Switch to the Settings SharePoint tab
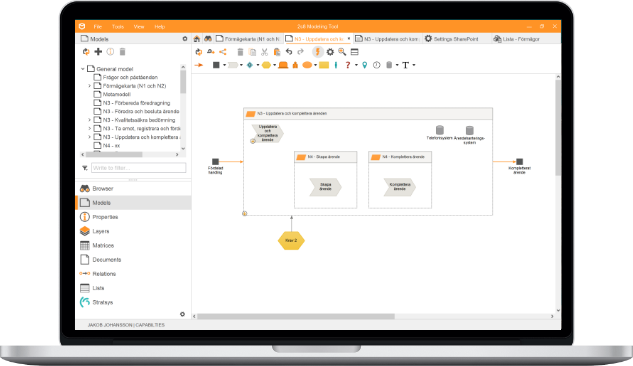The image size is (633, 366). click(451, 39)
